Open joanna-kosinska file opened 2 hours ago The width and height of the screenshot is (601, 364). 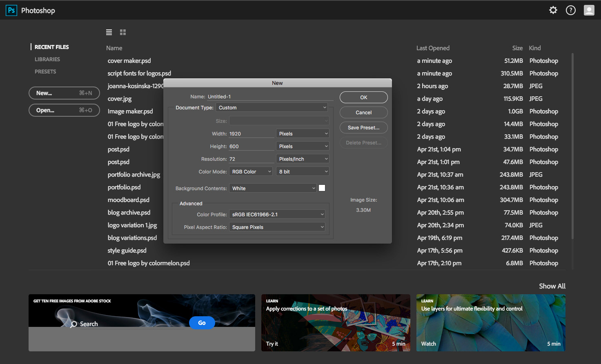pos(136,86)
